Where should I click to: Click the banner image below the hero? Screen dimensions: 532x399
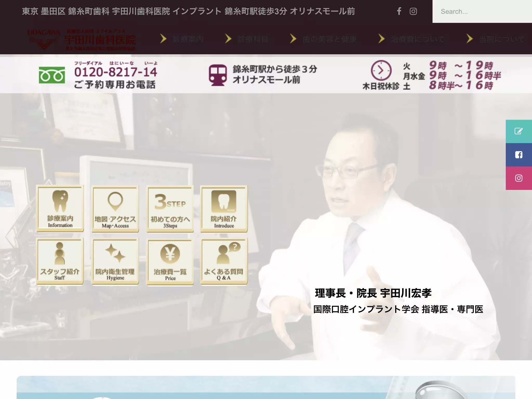coord(266,387)
